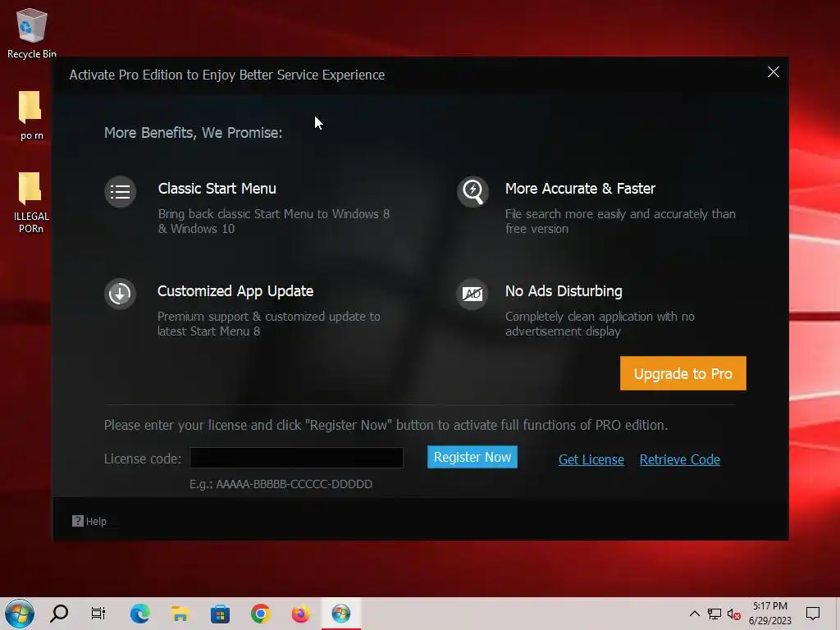Click the Customized App Update download icon
Image resolution: width=840 pixels, height=630 pixels.
(120, 294)
